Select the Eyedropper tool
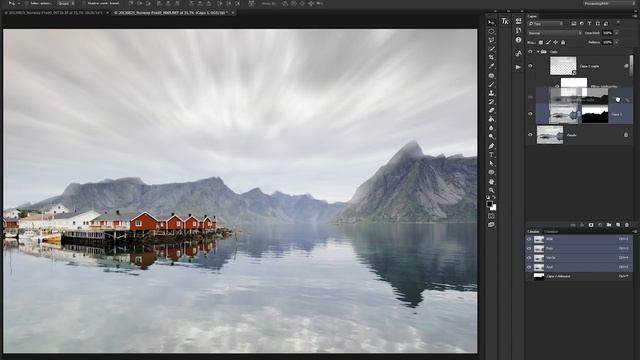640x360 pixels. pyautogui.click(x=491, y=66)
